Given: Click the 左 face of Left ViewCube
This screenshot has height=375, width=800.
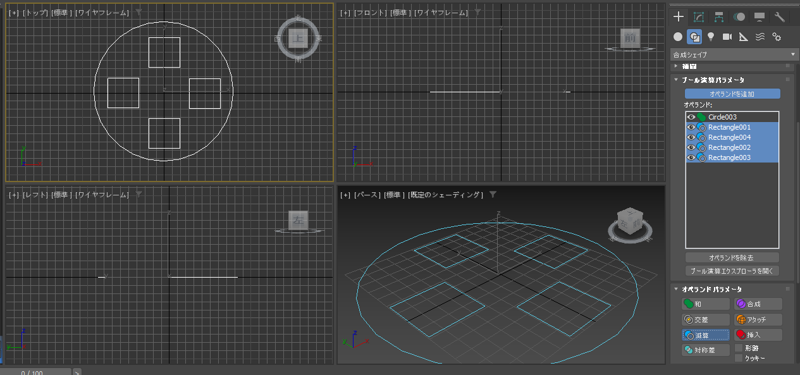Looking at the screenshot, I should click(x=297, y=220).
